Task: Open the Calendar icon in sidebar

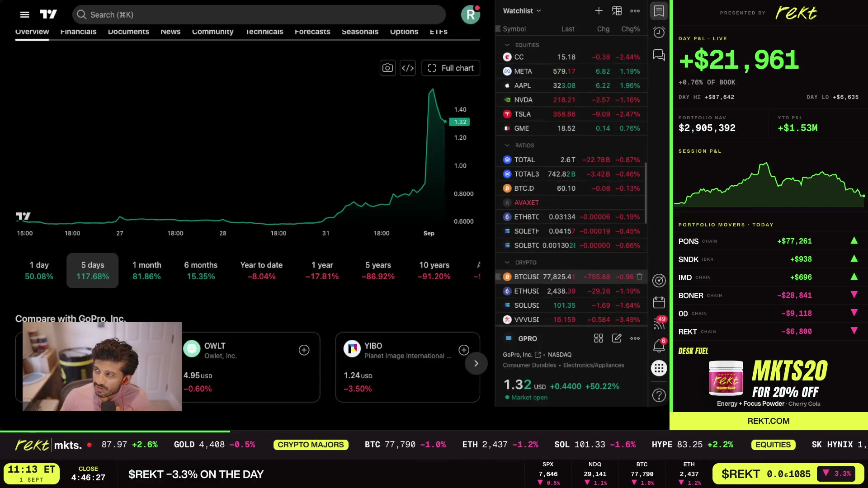Action: (x=659, y=302)
